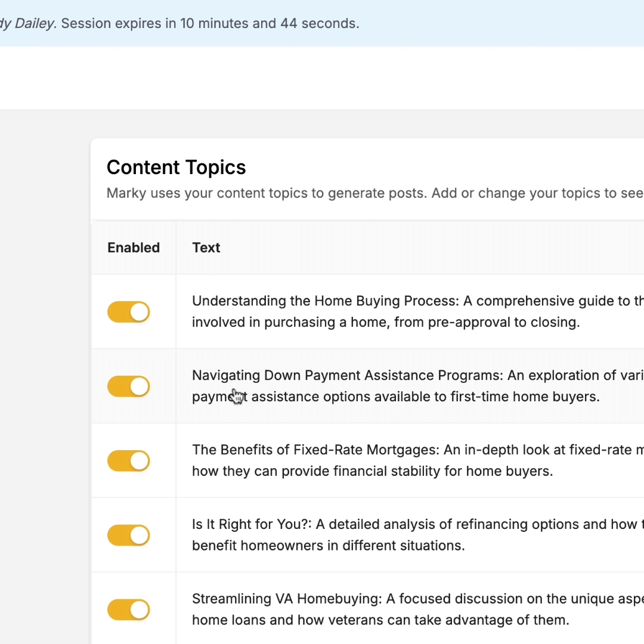Switch off the 'Is It Right for You?' toggle
Screen dimensions: 644x644
click(128, 535)
